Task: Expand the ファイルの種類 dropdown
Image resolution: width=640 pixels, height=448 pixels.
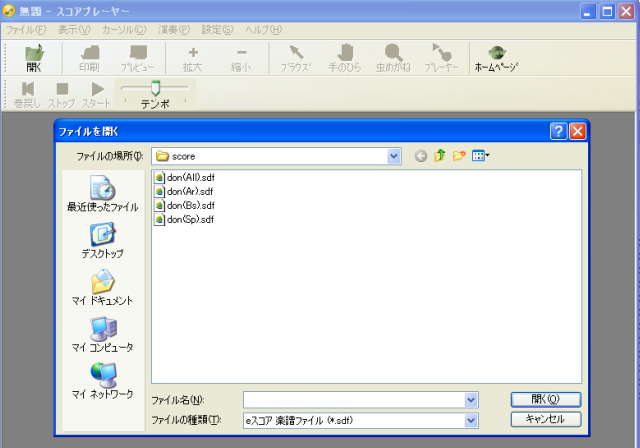Action: 471,421
